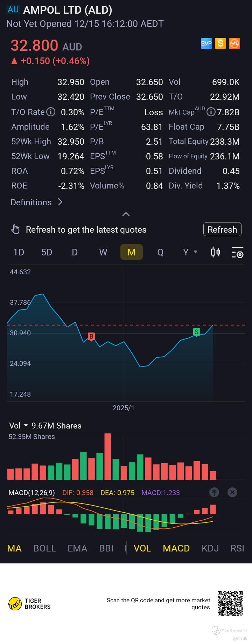Click the Refresh button
This screenshot has width=252, height=644.
[x=222, y=229]
